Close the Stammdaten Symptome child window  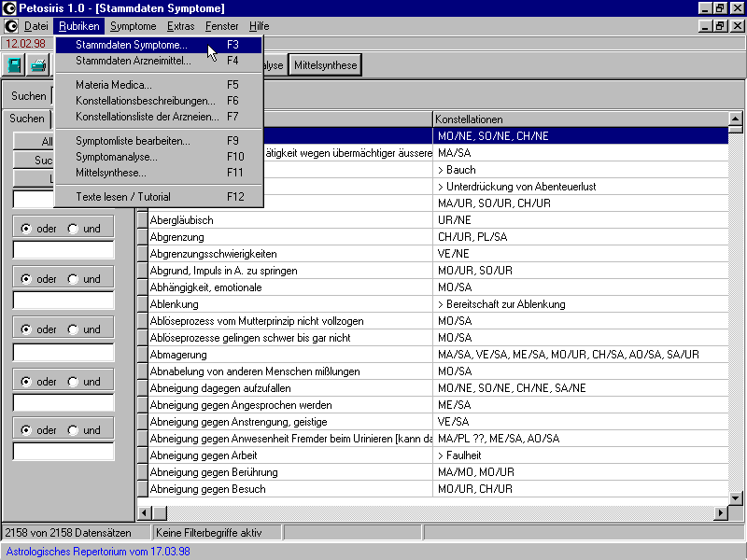coord(738,26)
